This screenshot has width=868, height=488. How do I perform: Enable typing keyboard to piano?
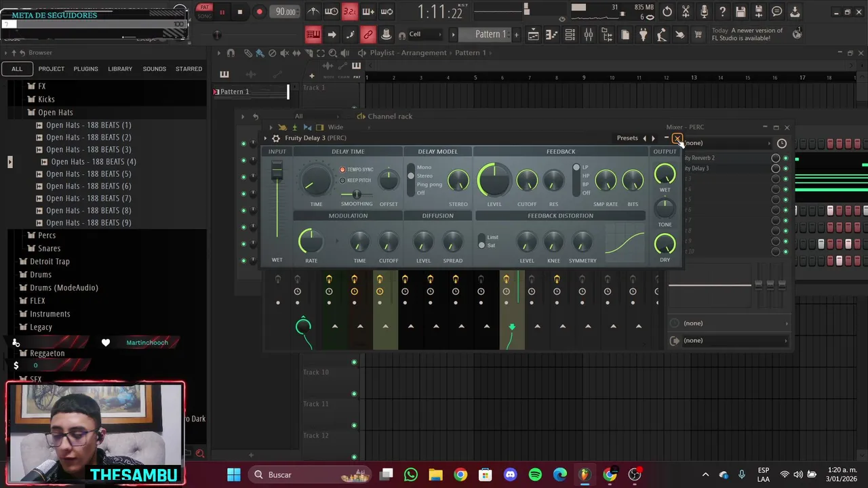tap(313, 35)
